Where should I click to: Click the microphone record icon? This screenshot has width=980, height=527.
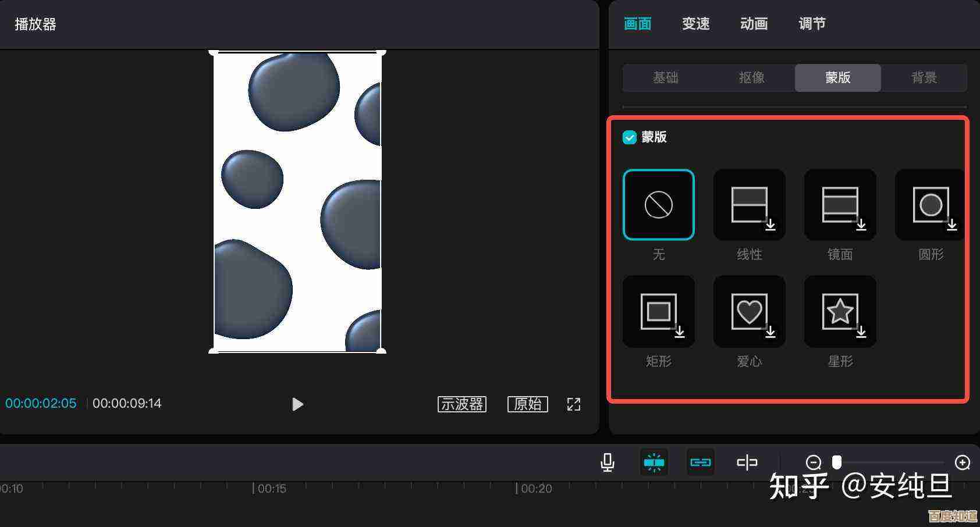click(x=607, y=462)
